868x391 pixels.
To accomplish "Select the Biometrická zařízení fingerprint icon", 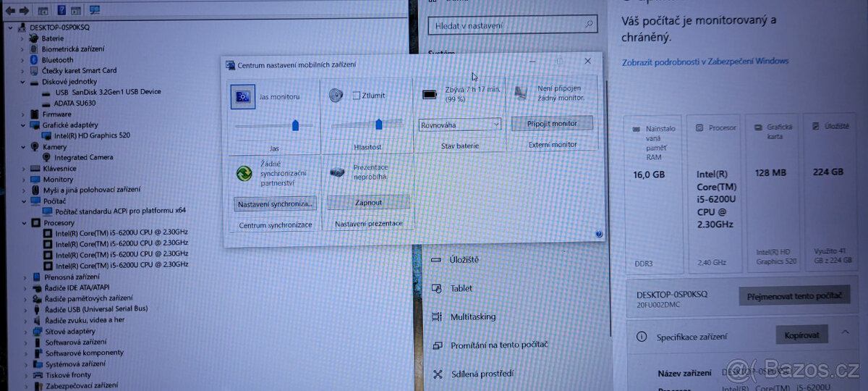I will tap(34, 49).
